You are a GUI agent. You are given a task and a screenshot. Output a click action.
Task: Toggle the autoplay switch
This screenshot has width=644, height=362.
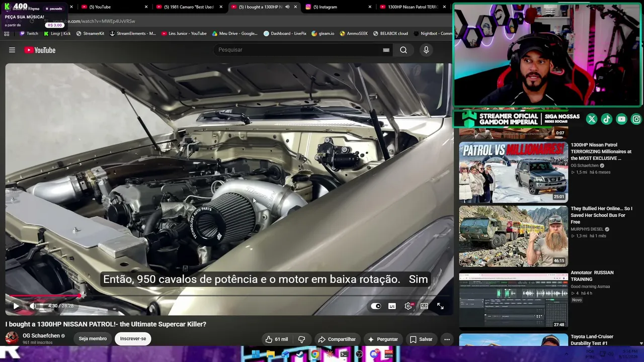376,306
